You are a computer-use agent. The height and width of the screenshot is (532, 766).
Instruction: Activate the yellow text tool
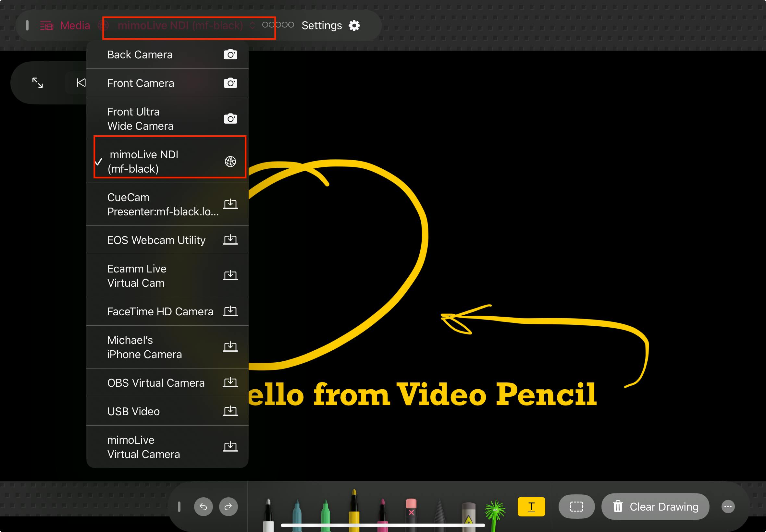point(531,507)
